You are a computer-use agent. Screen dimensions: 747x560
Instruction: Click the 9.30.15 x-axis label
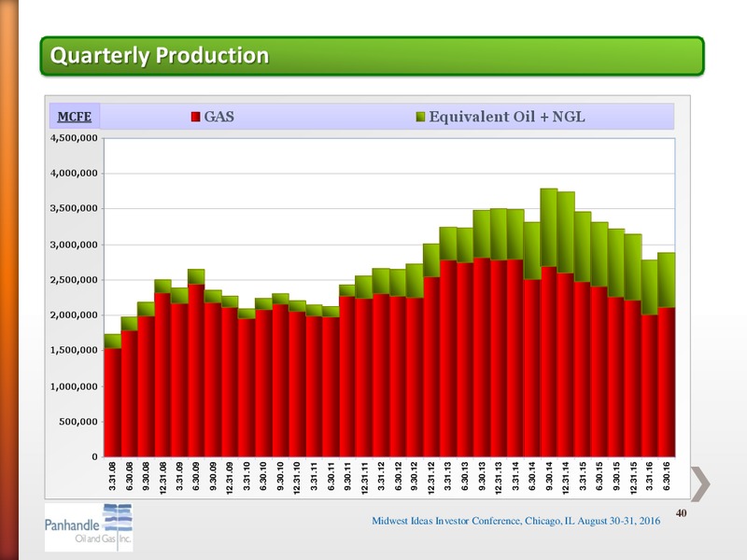[x=616, y=476]
